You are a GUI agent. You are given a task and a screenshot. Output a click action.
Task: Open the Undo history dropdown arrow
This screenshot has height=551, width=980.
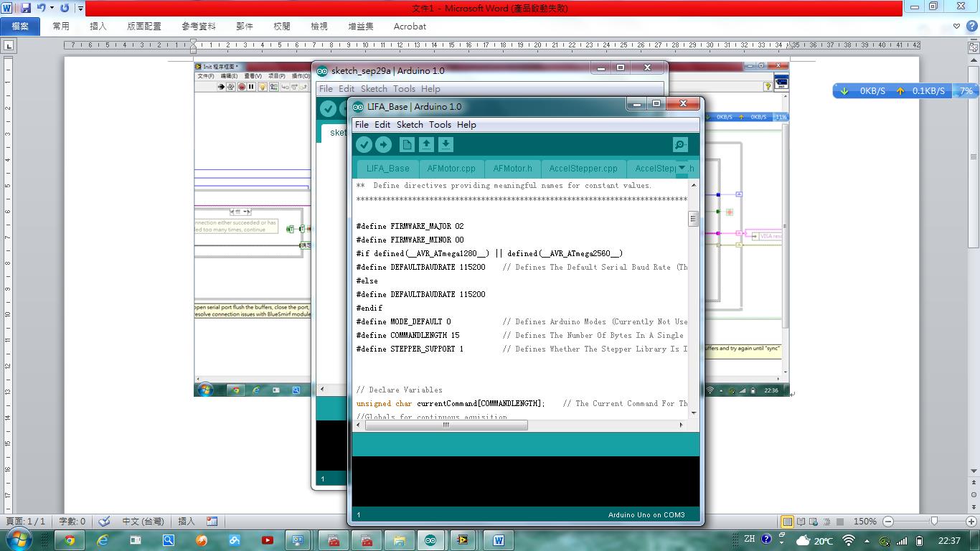[52, 8]
